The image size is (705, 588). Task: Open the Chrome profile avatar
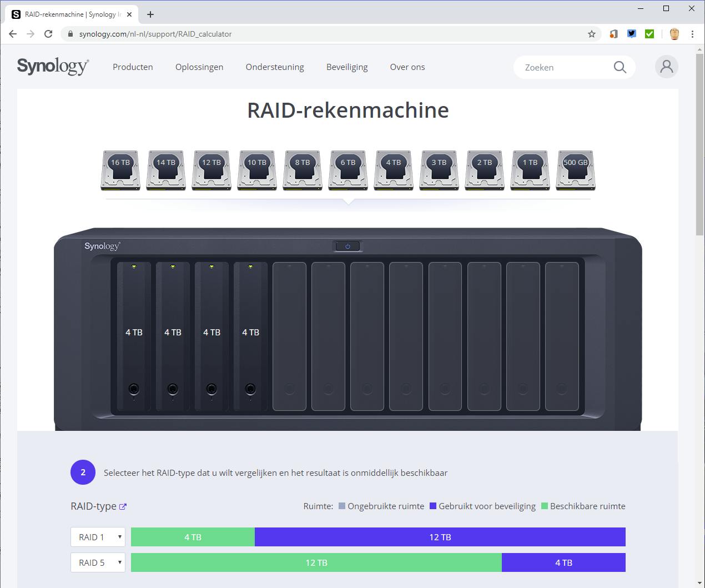click(x=674, y=34)
